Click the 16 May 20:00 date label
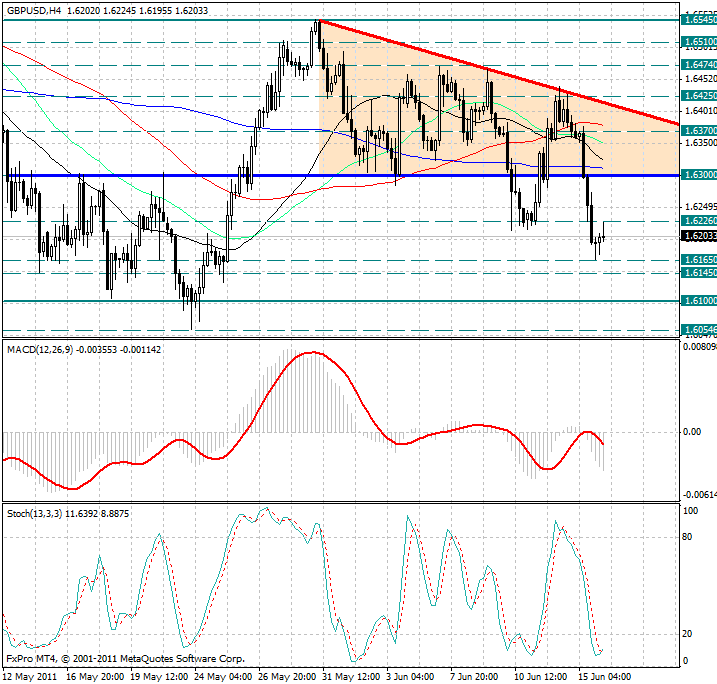This screenshot has width=717, height=684. [x=95, y=676]
